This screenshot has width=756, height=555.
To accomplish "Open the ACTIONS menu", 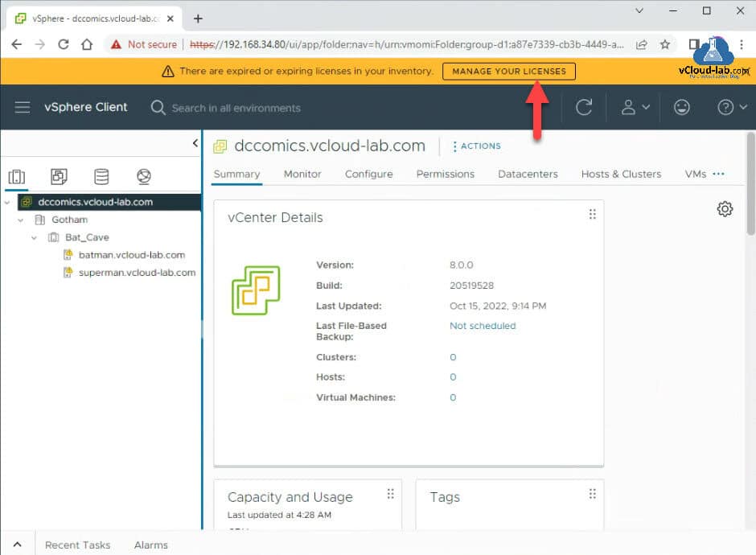I will [x=476, y=146].
